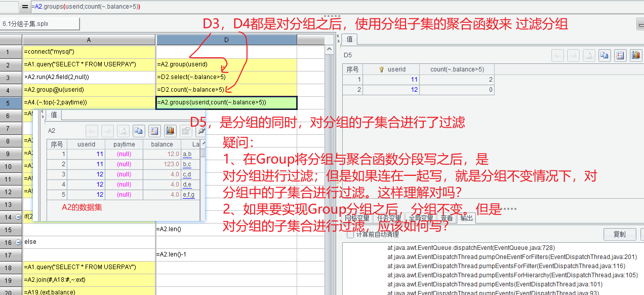Select cell A19 =A2.join(#,A18:#,~:ext)
This screenshot has height=295, width=644.
[89, 280]
